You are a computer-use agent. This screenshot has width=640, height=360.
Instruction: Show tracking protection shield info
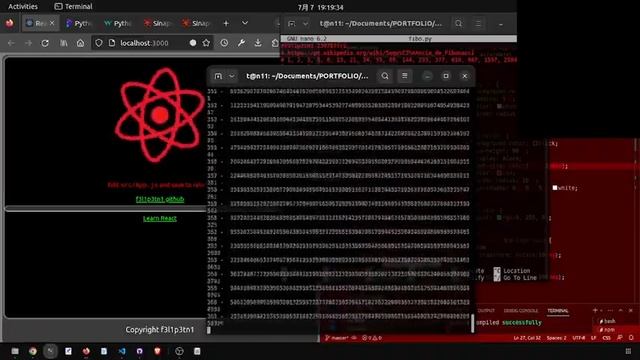99,43
